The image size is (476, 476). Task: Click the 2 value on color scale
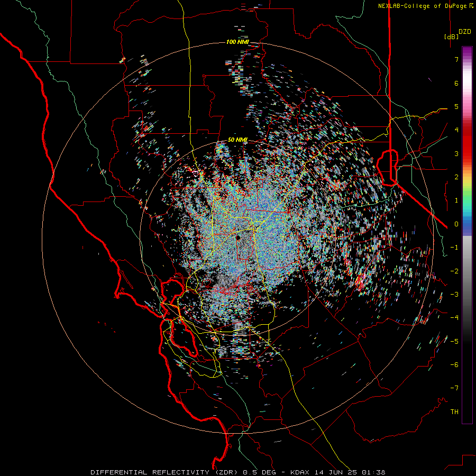(x=456, y=177)
